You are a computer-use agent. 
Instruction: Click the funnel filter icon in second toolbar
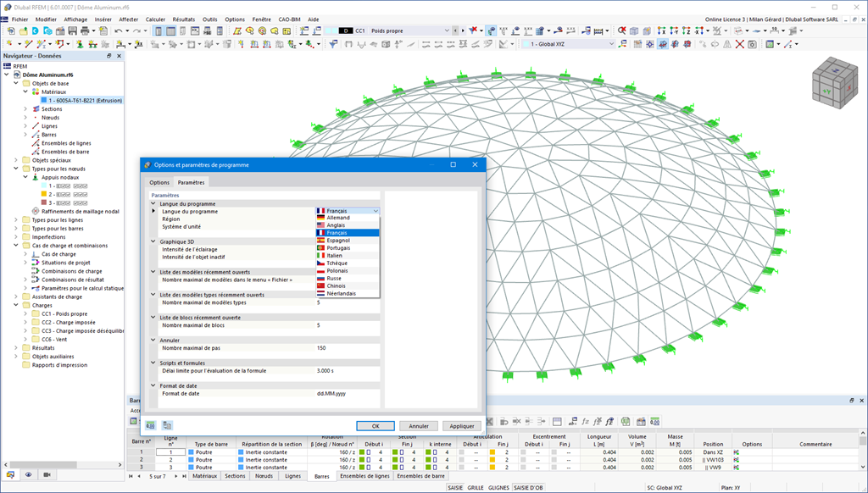tap(332, 44)
